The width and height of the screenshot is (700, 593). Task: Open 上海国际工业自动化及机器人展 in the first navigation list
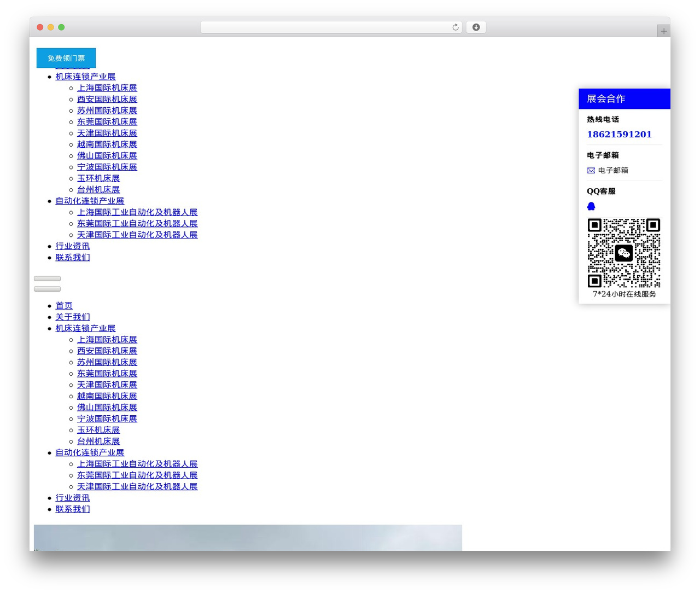click(x=137, y=212)
